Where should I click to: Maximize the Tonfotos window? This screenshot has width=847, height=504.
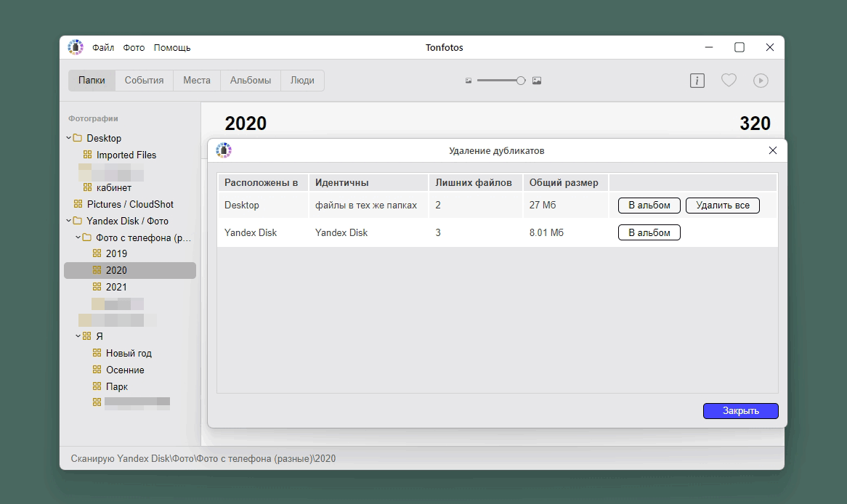pyautogui.click(x=739, y=47)
